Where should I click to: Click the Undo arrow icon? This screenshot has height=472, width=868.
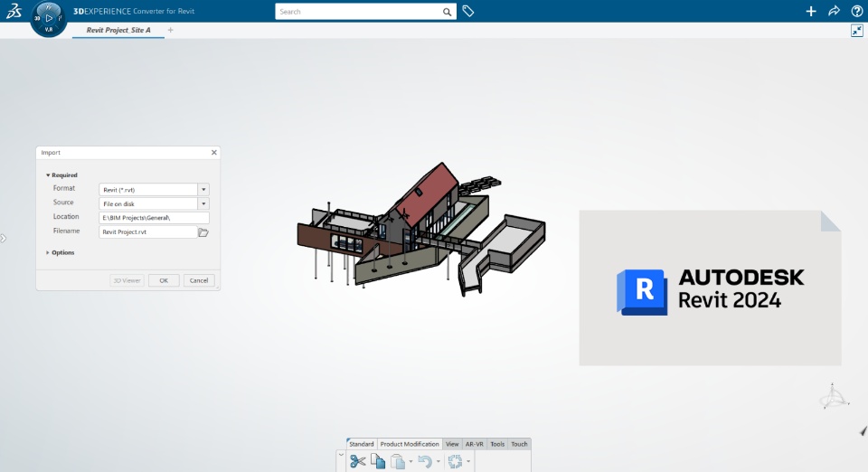[425, 461]
